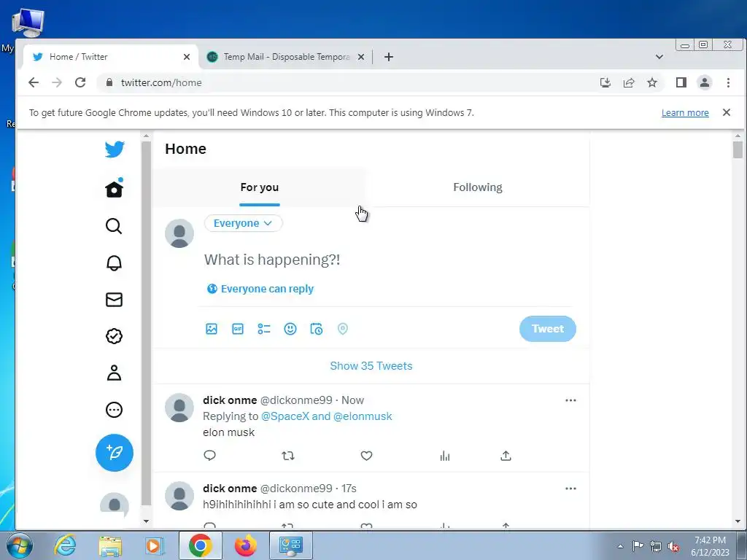Open the @SpaceX mention link
Screen dimensions: 747x560
tap(285, 416)
